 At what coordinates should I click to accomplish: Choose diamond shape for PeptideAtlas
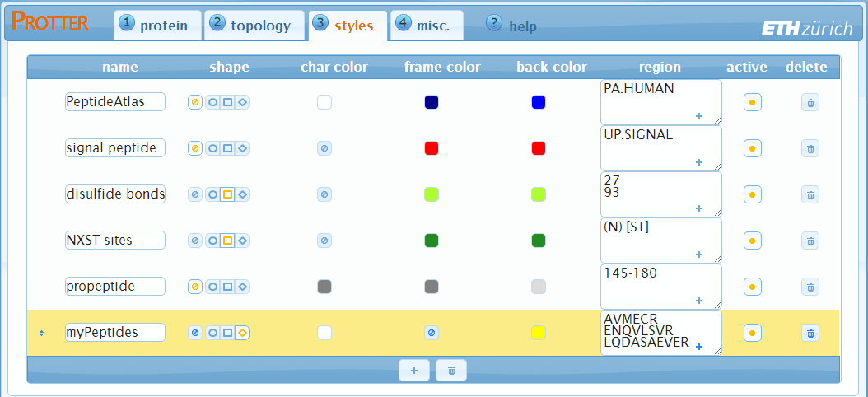tap(243, 102)
